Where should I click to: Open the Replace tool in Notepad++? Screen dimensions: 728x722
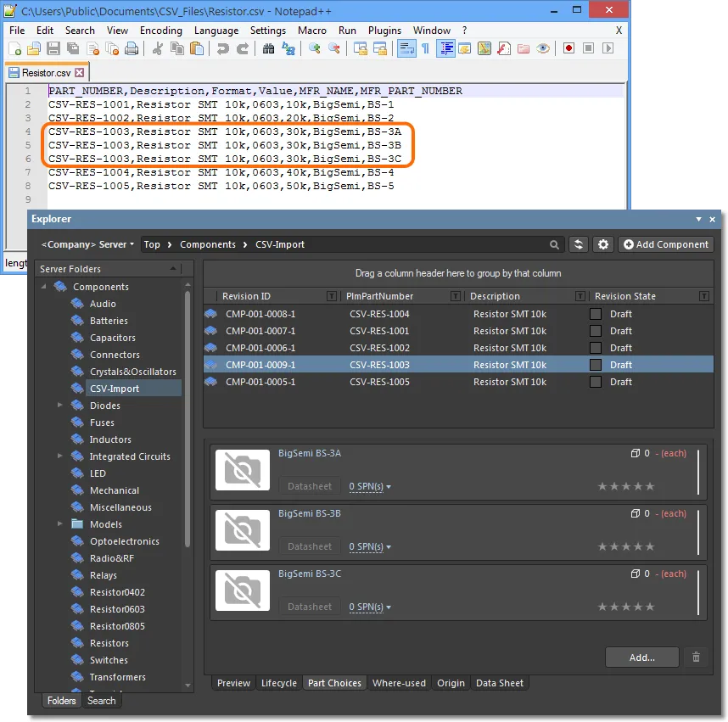tap(288, 48)
